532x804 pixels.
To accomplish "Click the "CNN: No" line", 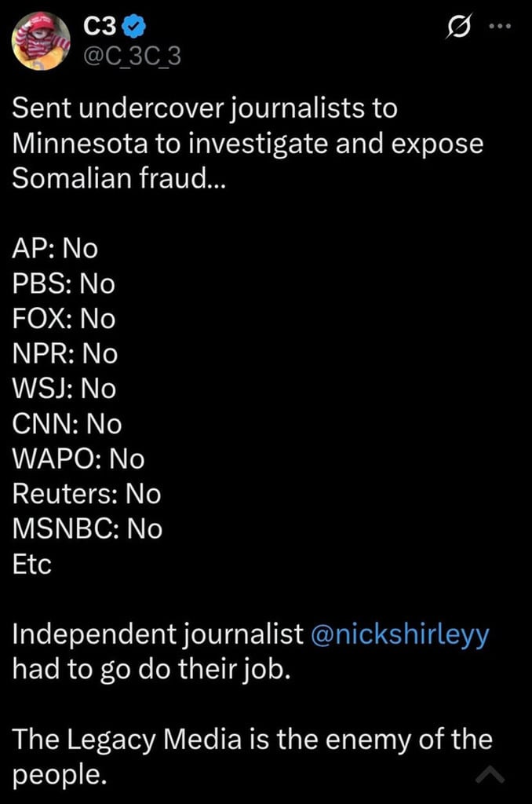I will click(x=67, y=424).
